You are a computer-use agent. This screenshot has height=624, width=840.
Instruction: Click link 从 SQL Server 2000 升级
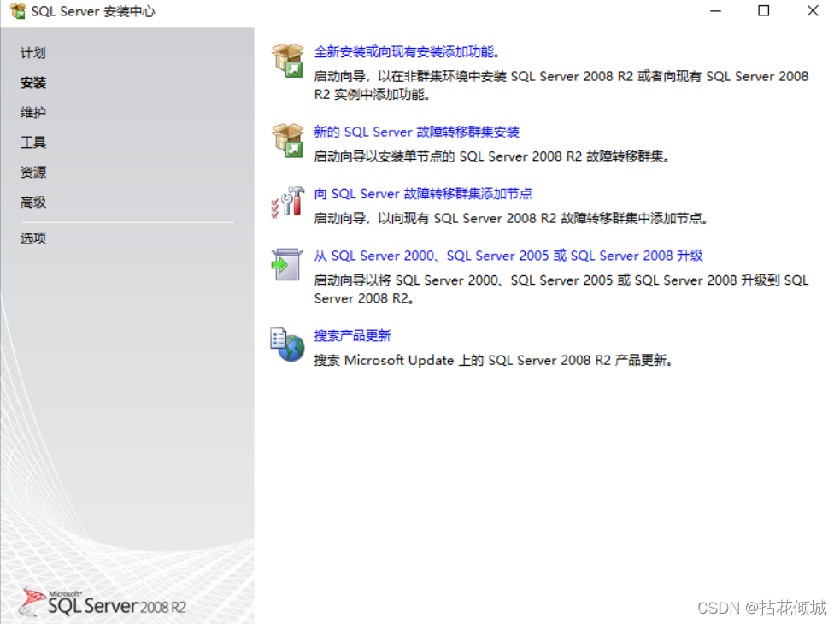[x=508, y=256]
